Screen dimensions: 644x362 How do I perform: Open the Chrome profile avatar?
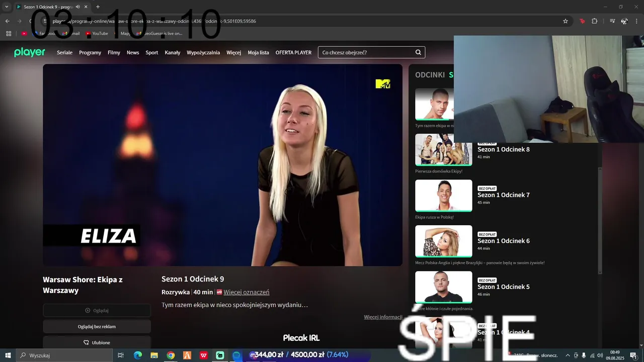624,21
